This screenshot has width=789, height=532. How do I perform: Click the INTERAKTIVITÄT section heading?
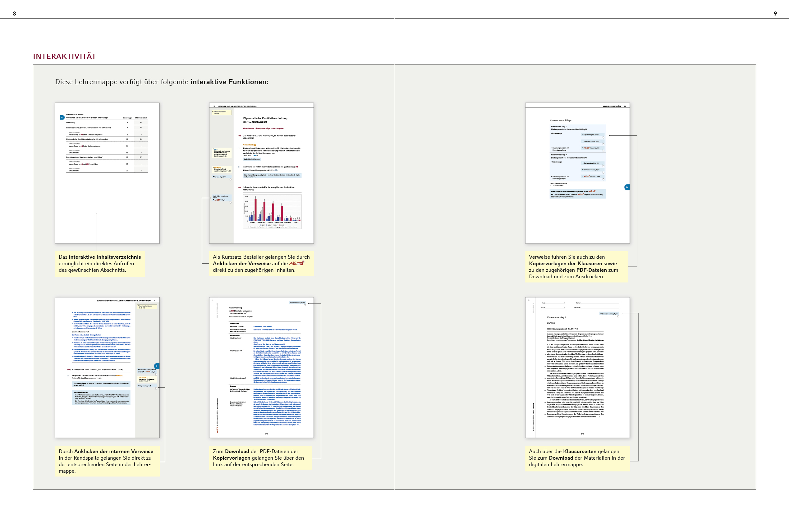65,56
